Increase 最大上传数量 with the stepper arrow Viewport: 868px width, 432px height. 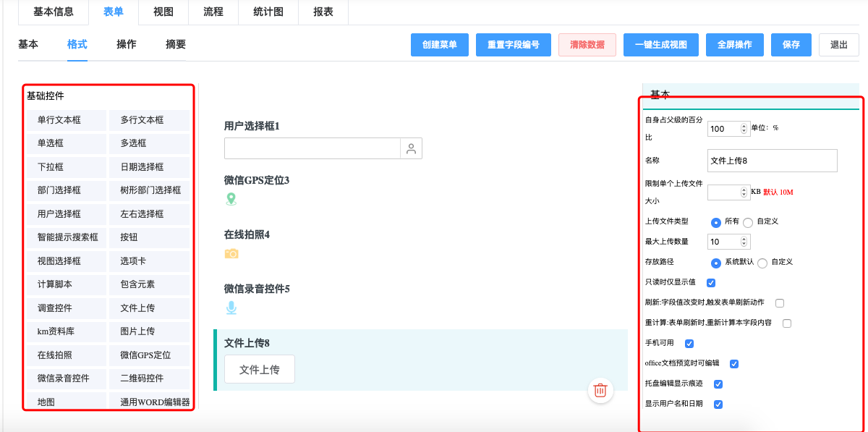(x=744, y=238)
